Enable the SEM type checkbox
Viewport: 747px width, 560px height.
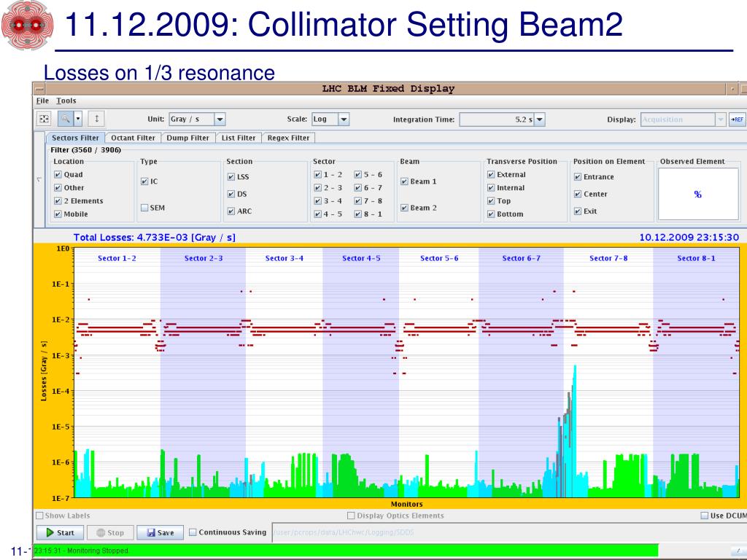(144, 208)
